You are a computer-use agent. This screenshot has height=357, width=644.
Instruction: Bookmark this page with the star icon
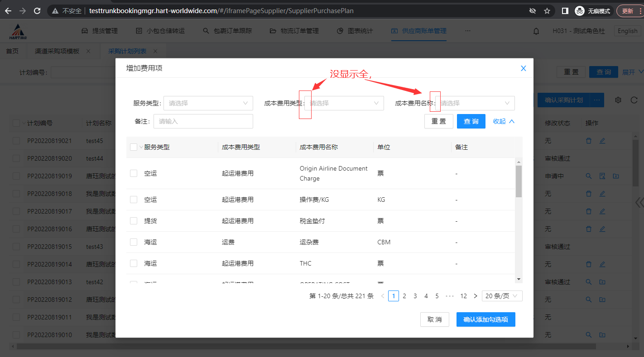point(547,11)
